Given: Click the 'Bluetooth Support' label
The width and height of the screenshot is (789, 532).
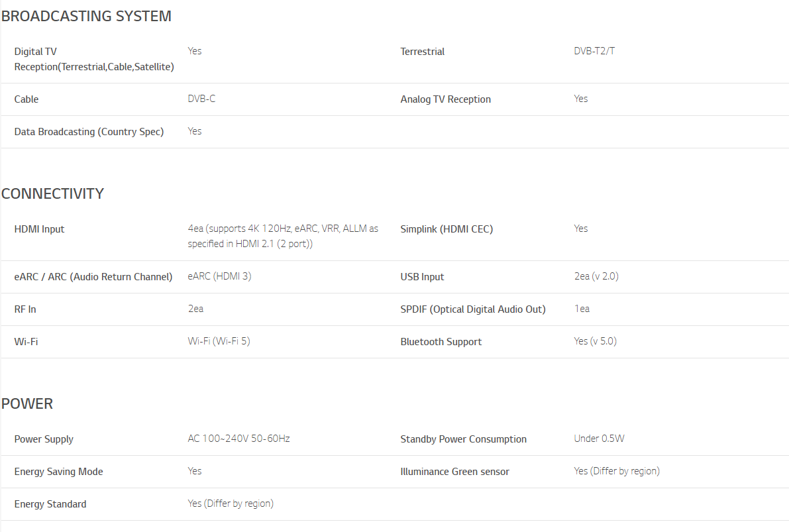Looking at the screenshot, I should 441,342.
